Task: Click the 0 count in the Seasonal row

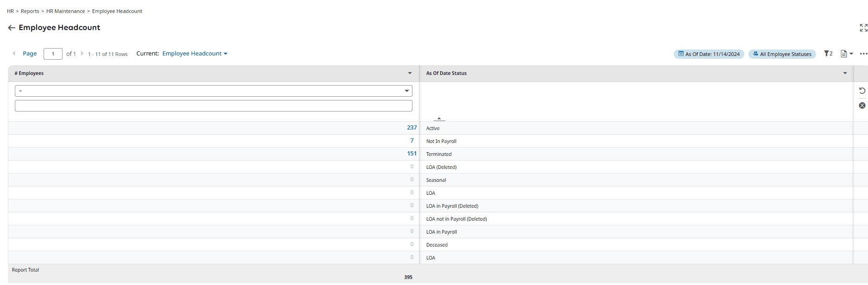Action: pyautogui.click(x=412, y=180)
